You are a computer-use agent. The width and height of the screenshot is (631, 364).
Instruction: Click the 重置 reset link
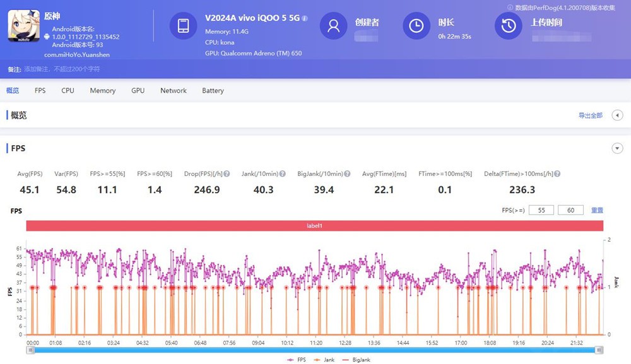click(x=597, y=210)
